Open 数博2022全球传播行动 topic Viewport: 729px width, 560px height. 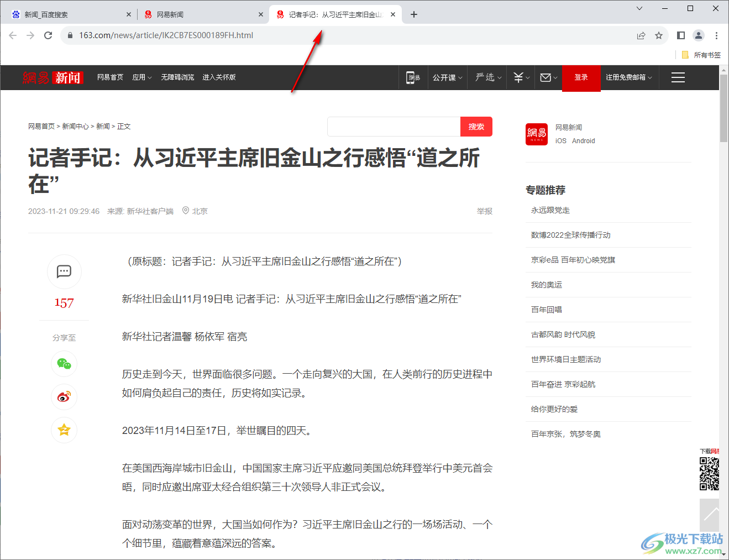click(571, 235)
